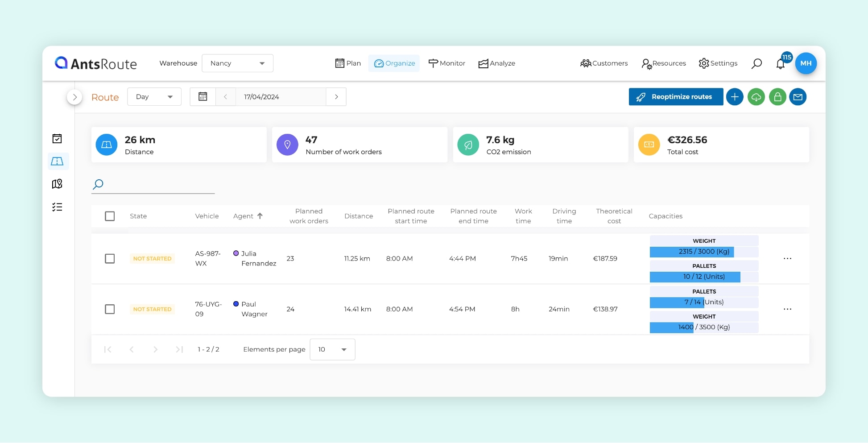This screenshot has width=868, height=443.
Task: Select Paul Wagner route checkbox
Action: click(110, 309)
